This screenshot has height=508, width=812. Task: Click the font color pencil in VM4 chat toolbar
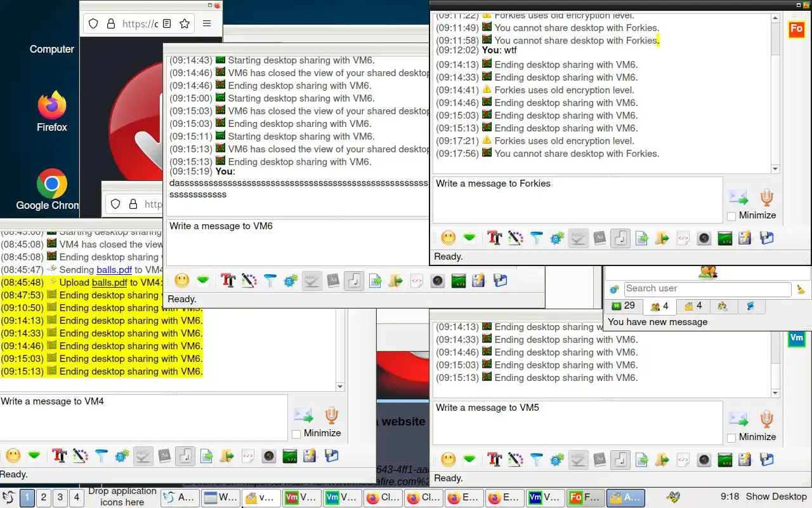coord(80,455)
